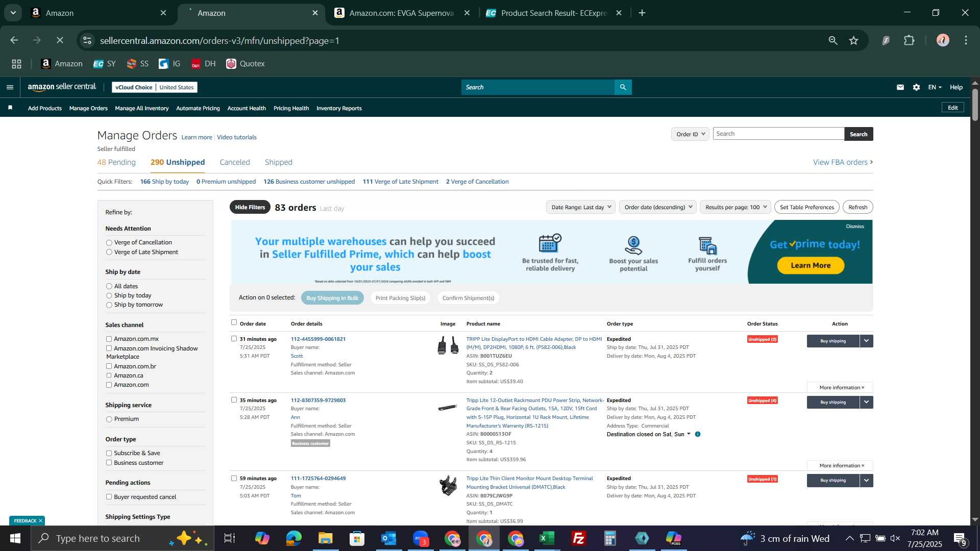The width and height of the screenshot is (980, 551).
Task: Open the Quotex bookmark
Action: pos(246,64)
